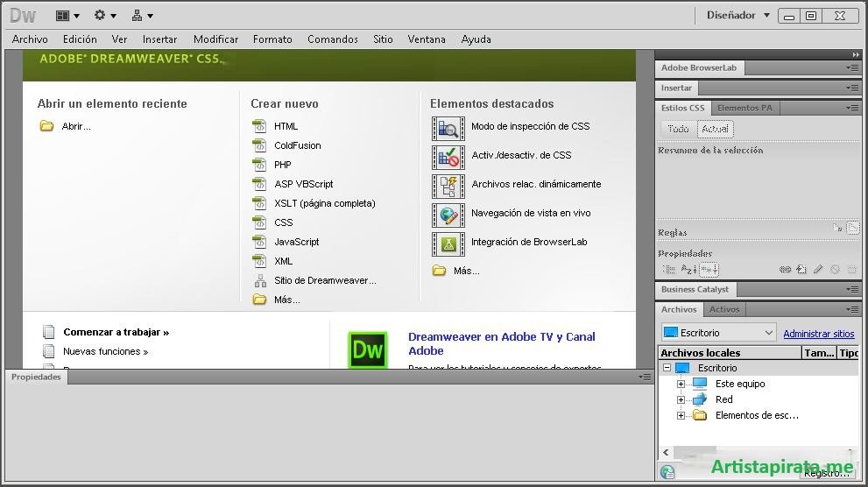Open the Archivo menu

pos(30,39)
